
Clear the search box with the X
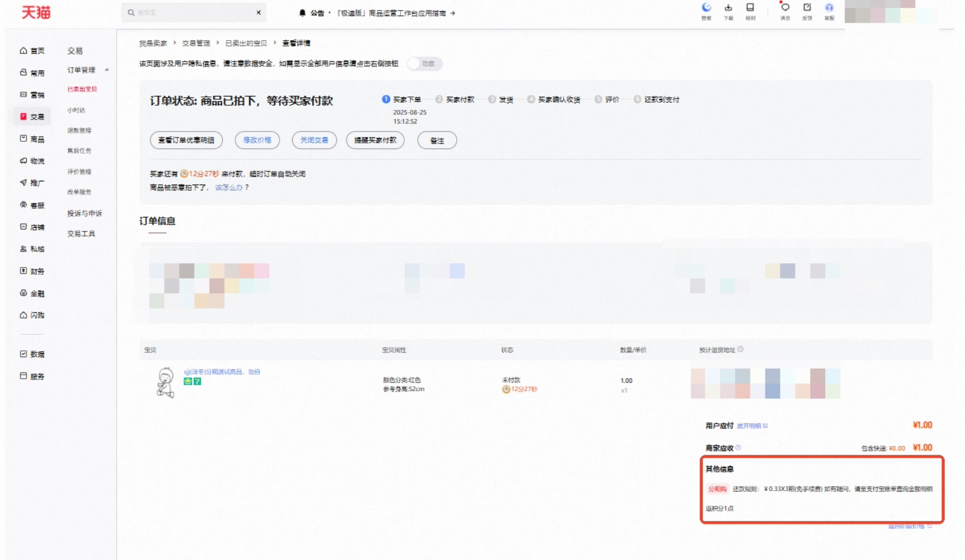[258, 13]
